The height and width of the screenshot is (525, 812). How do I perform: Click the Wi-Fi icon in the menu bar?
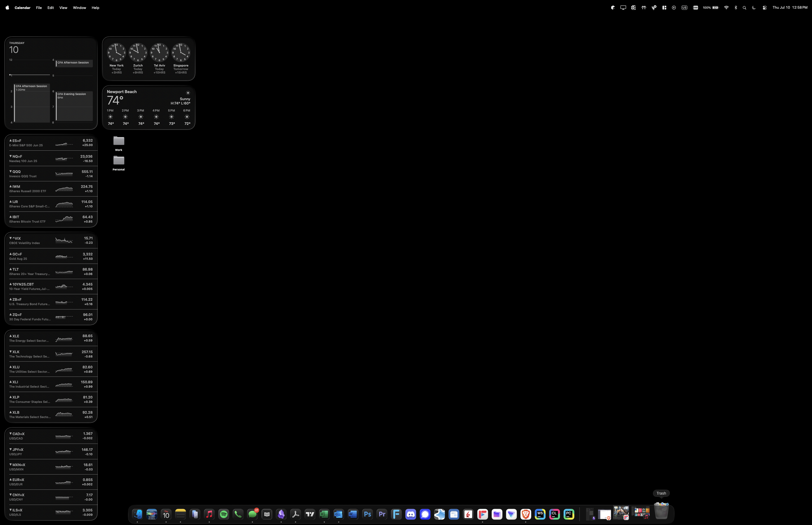click(726, 8)
